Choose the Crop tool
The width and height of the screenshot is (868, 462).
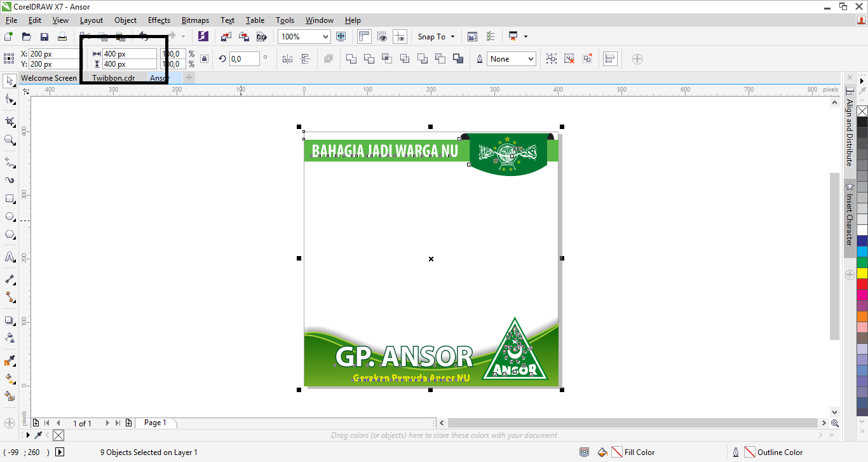coord(10,121)
